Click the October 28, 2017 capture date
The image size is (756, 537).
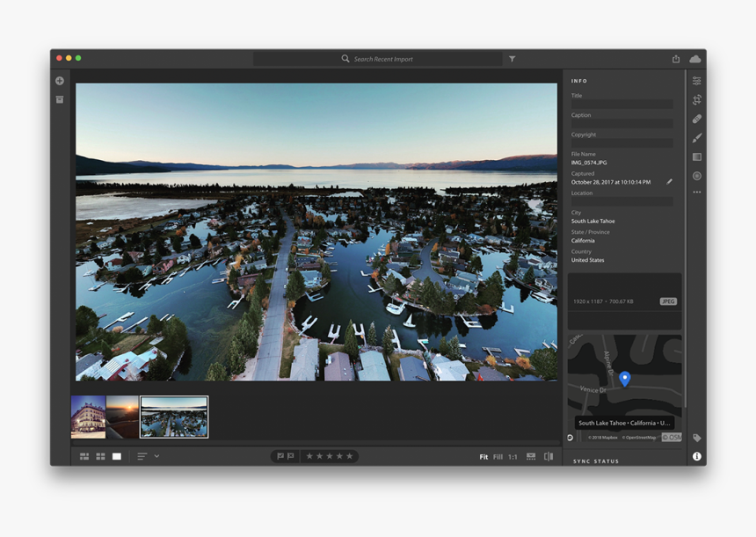pos(611,182)
